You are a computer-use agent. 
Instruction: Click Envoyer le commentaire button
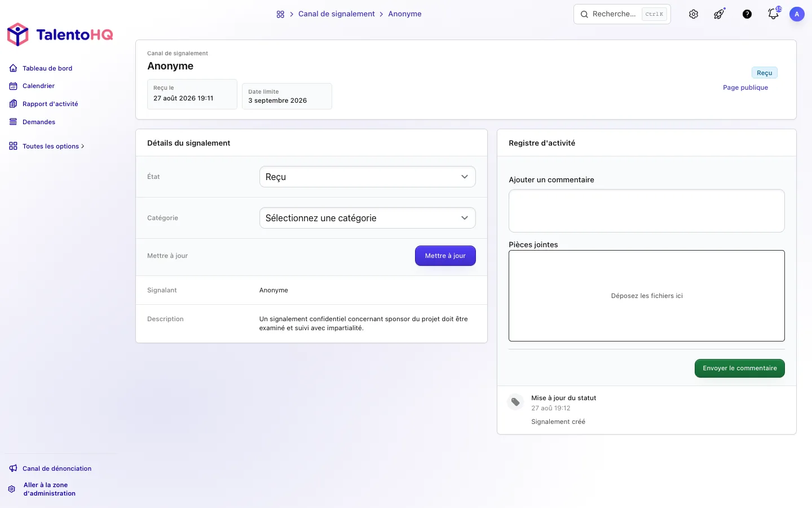pos(740,368)
